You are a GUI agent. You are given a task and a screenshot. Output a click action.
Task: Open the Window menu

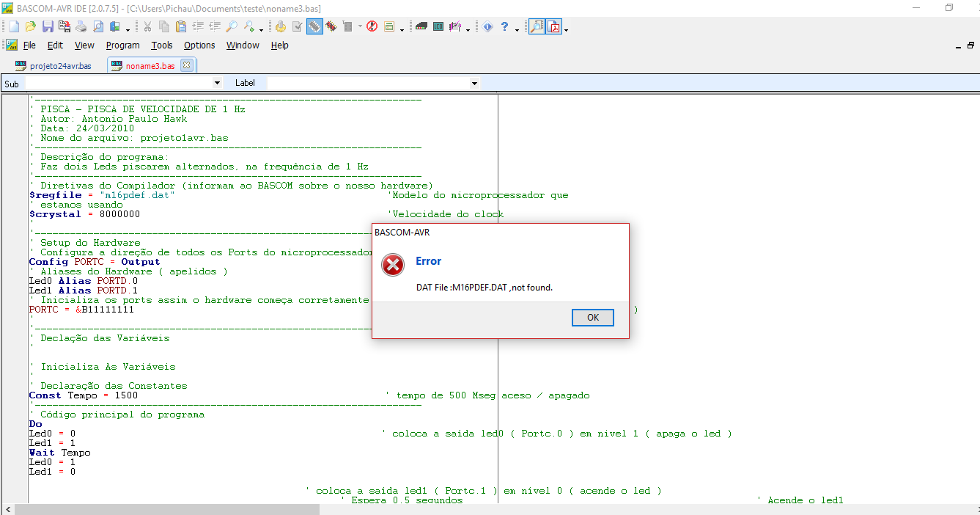point(243,45)
